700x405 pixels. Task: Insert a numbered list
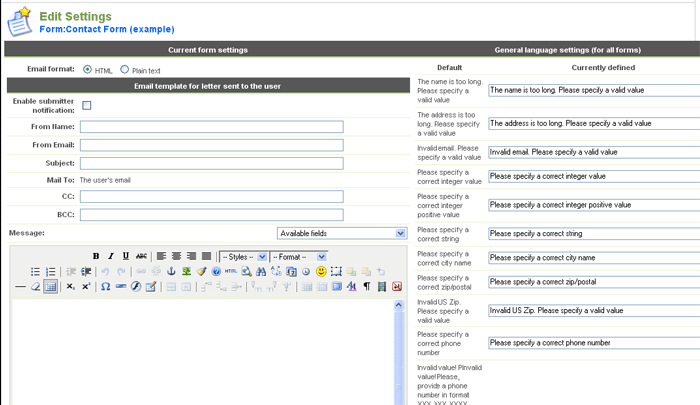tap(50, 271)
